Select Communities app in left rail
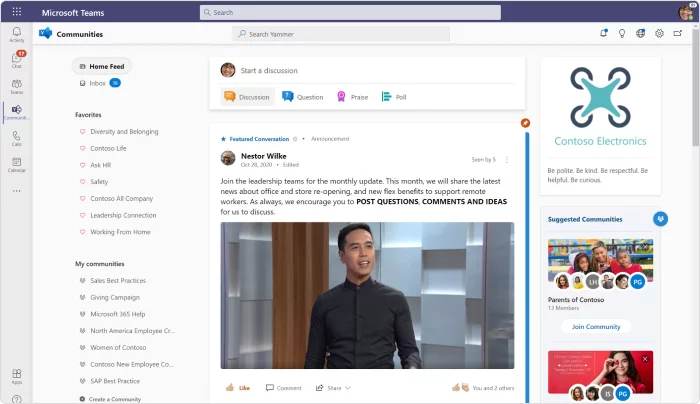700x404 pixels. 17,112
